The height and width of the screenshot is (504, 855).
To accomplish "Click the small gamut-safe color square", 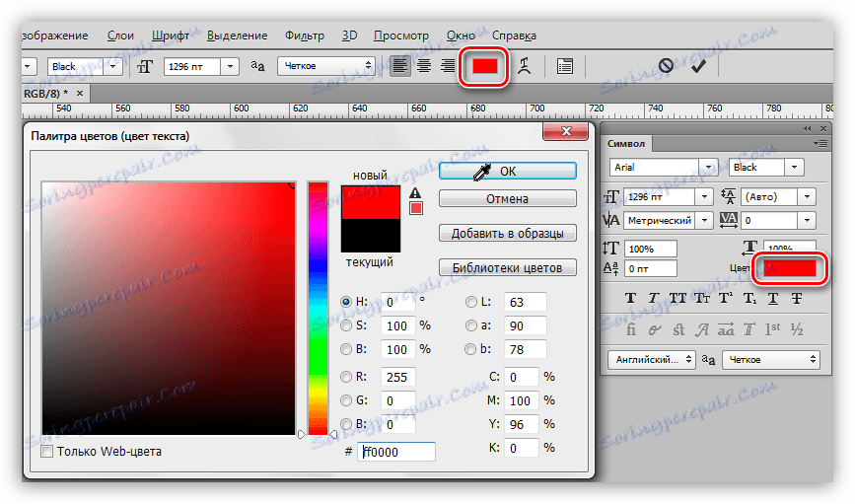I will 416,208.
